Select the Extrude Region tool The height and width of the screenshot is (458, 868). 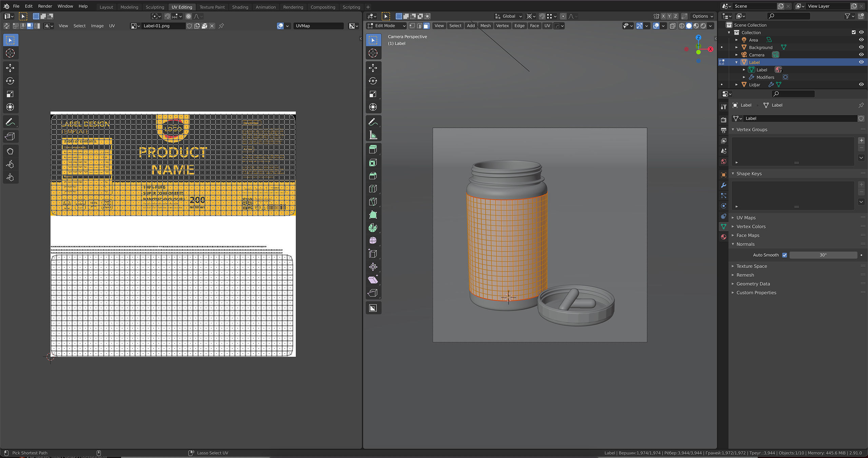point(373,150)
